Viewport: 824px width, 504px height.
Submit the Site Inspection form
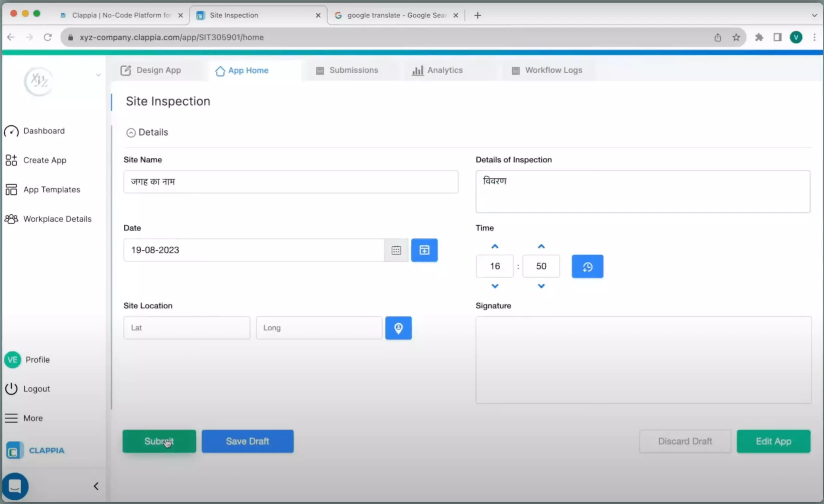pos(159,441)
